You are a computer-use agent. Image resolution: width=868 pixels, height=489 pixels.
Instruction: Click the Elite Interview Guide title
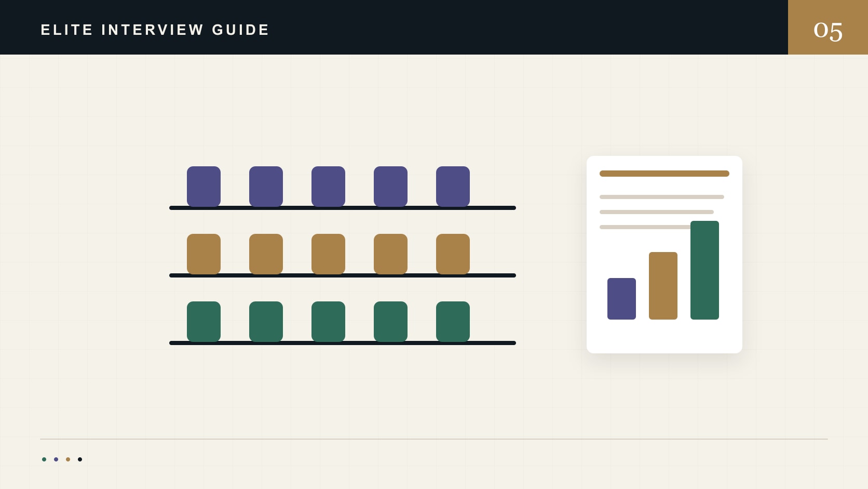[155, 30]
